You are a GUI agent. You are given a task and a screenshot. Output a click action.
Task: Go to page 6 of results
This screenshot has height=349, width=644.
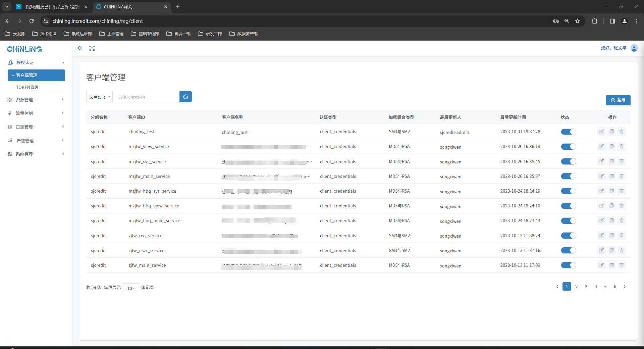click(x=615, y=287)
